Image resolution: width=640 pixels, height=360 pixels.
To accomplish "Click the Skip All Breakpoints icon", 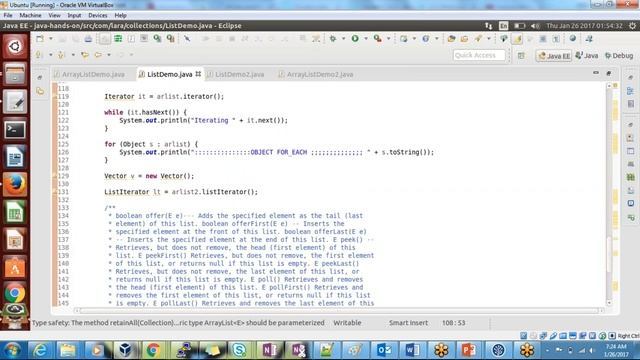I will pyautogui.click(x=187, y=39).
